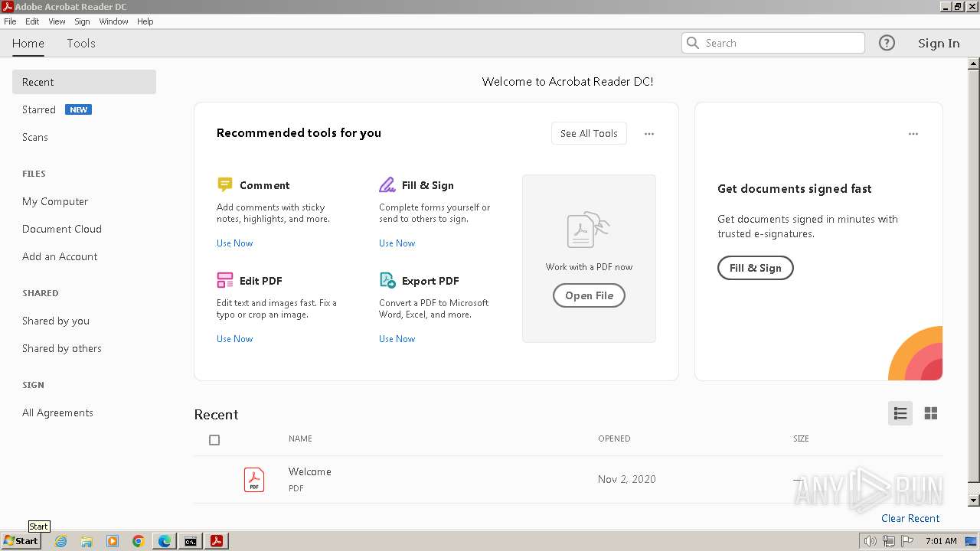Open All Agreements
Viewport: 980px width, 551px height.
click(x=57, y=412)
